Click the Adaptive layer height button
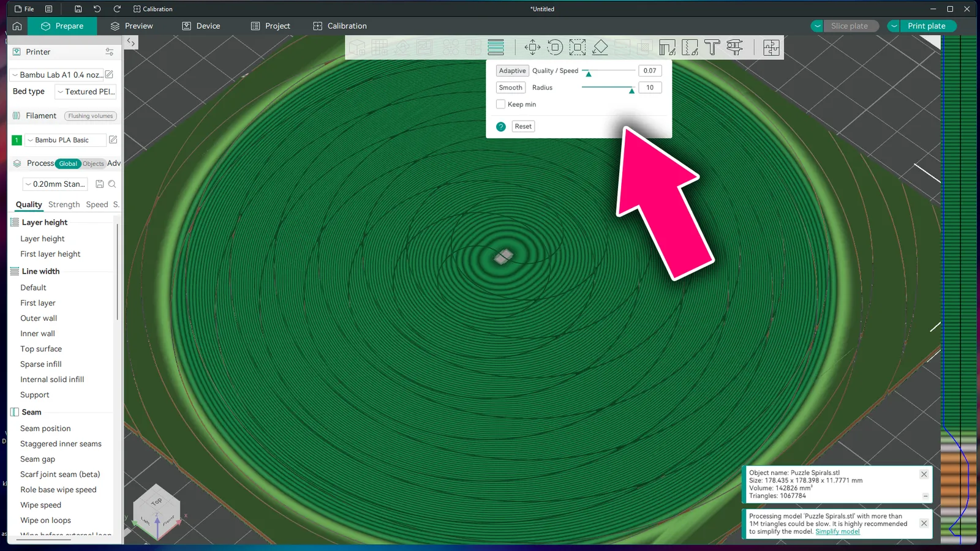Image resolution: width=980 pixels, height=551 pixels. 512,70
